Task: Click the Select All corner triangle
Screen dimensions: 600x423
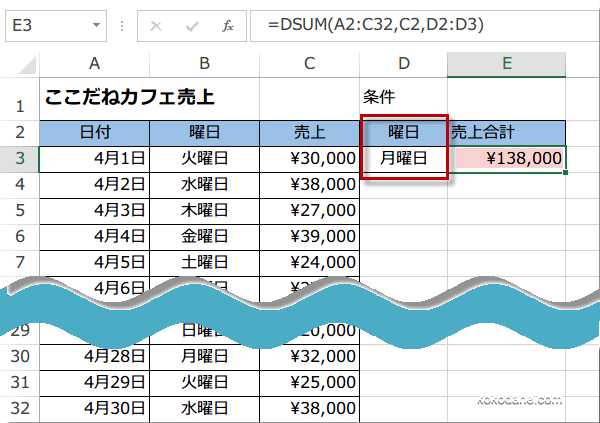Action: tap(27, 65)
